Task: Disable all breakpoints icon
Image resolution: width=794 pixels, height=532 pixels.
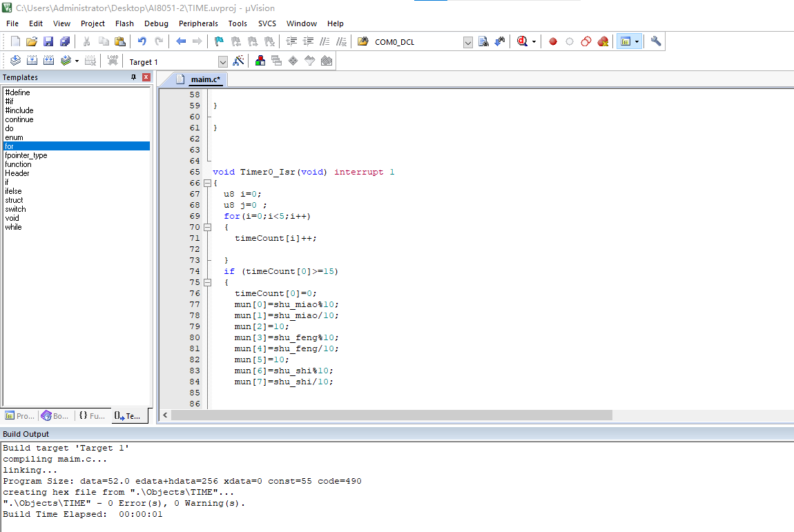Action: coord(586,41)
